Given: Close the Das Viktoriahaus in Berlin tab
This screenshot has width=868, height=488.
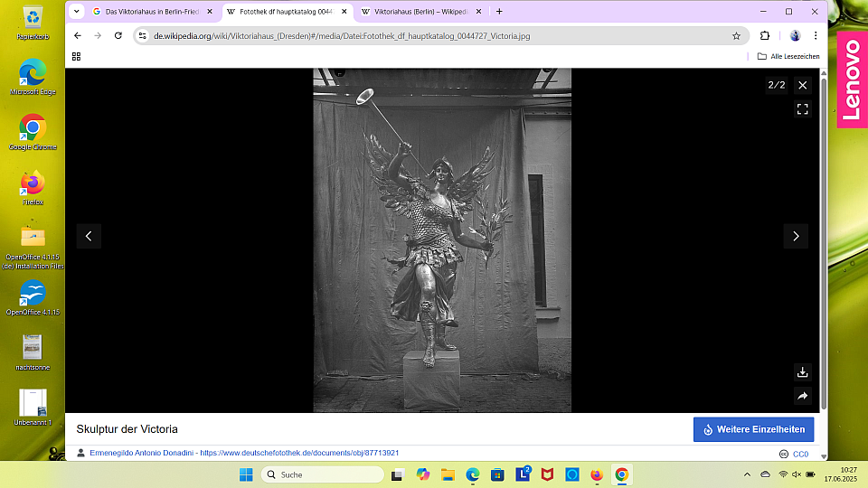Looking at the screenshot, I should pos(210,12).
